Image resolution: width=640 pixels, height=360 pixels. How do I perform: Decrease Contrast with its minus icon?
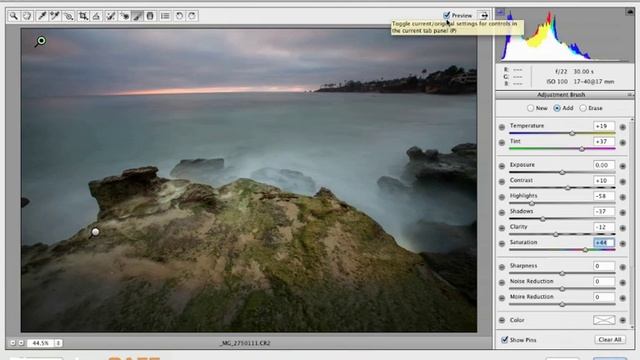502,182
